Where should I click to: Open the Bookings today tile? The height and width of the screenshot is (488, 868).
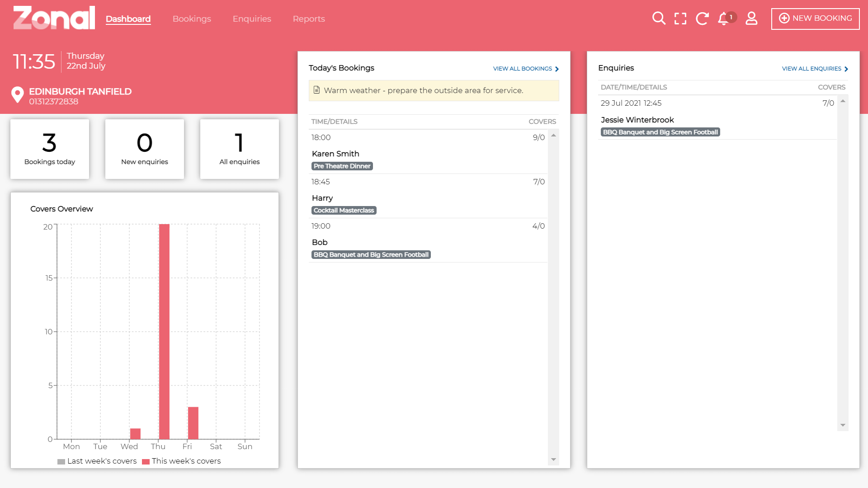(x=50, y=149)
